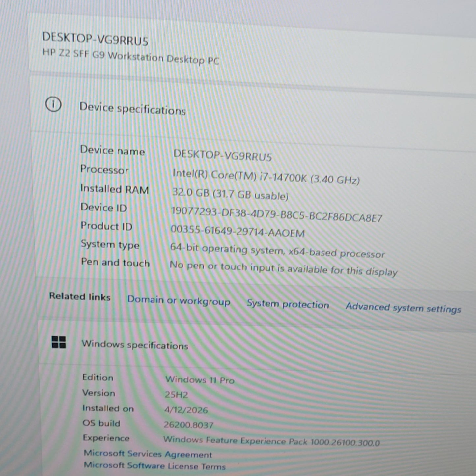
Task: Click the Windows 11 Pro edition value
Action: tap(200, 380)
